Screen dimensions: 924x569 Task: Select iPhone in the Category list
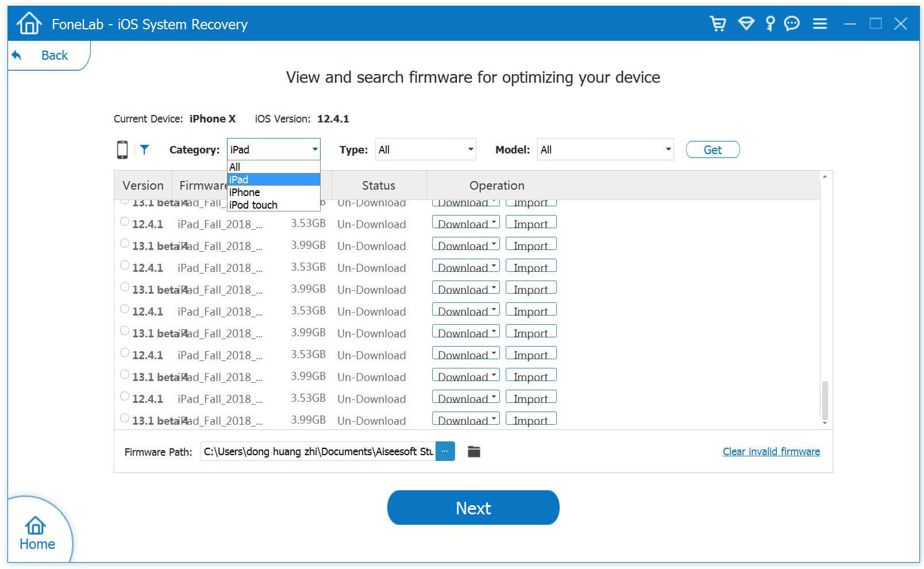tap(274, 192)
